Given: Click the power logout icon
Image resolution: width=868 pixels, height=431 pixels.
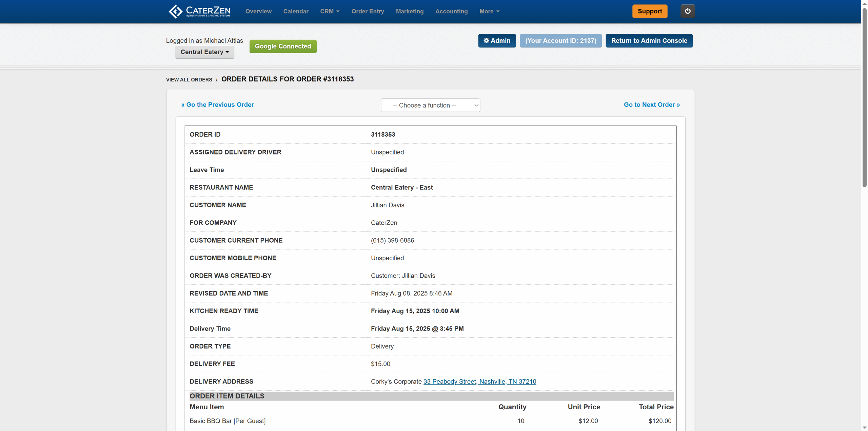Looking at the screenshot, I should point(688,11).
